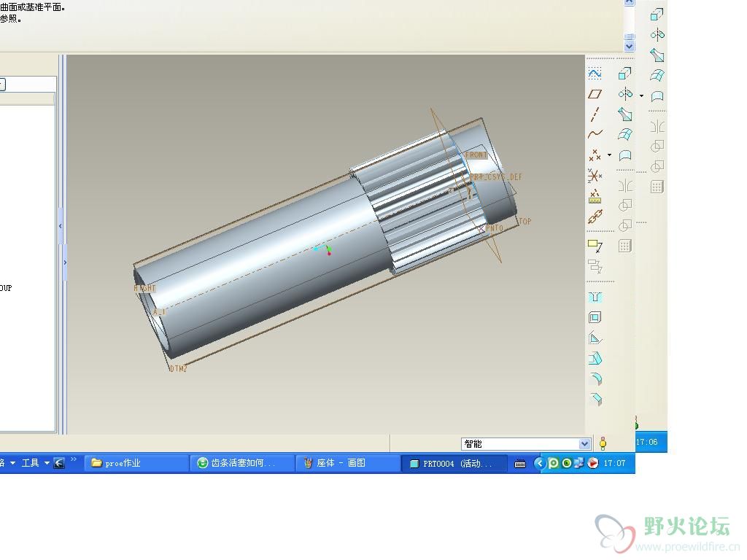Viewport: 747px width, 560px height.
Task: Click the regeneration traffic light indicator
Action: tap(603, 443)
